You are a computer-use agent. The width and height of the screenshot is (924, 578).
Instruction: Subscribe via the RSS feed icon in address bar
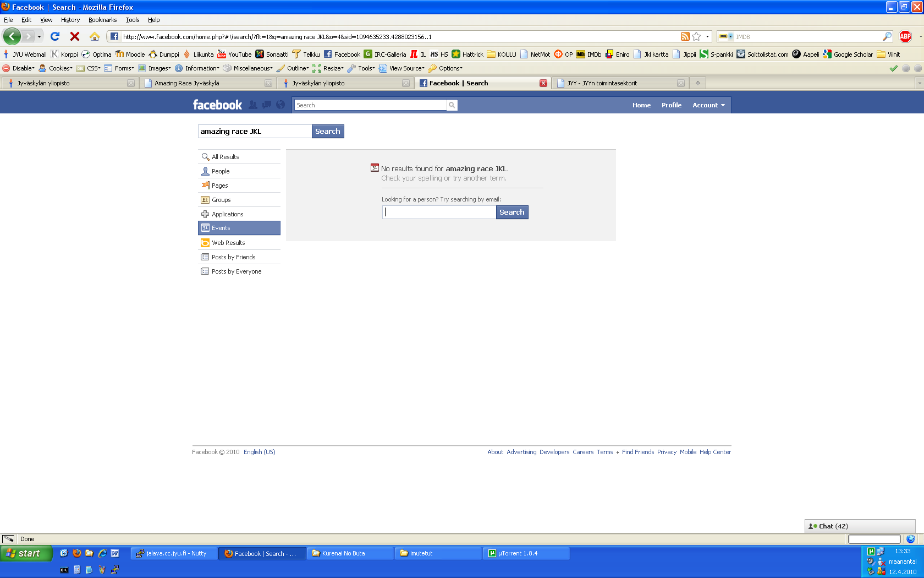tap(685, 37)
